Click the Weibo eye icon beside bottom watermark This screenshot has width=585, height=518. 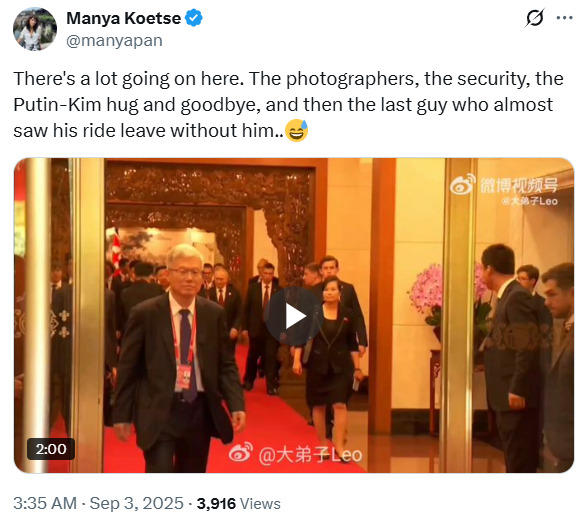[241, 452]
